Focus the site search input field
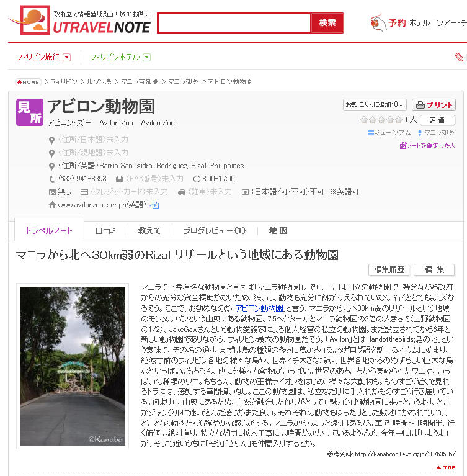This screenshot has height=476, width=467. [234, 23]
